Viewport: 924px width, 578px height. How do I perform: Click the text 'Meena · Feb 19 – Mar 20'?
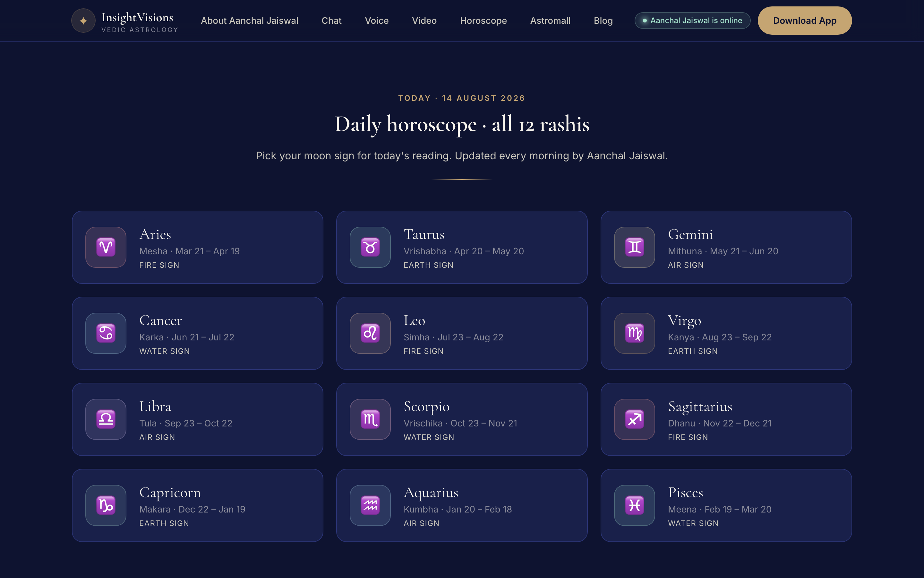click(720, 509)
